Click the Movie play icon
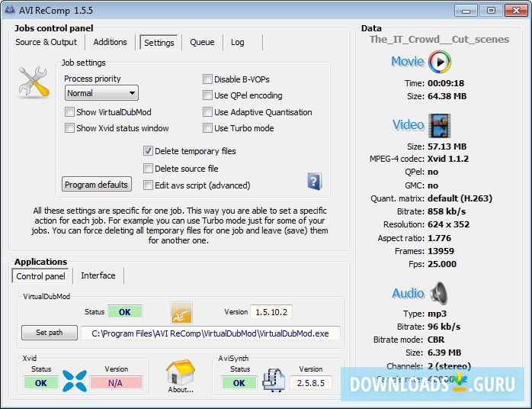Viewport: 532px width, 409px height. point(440,62)
